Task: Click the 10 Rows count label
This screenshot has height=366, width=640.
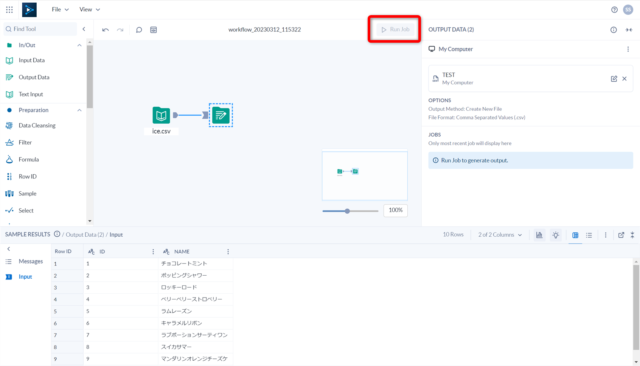Action: click(453, 235)
